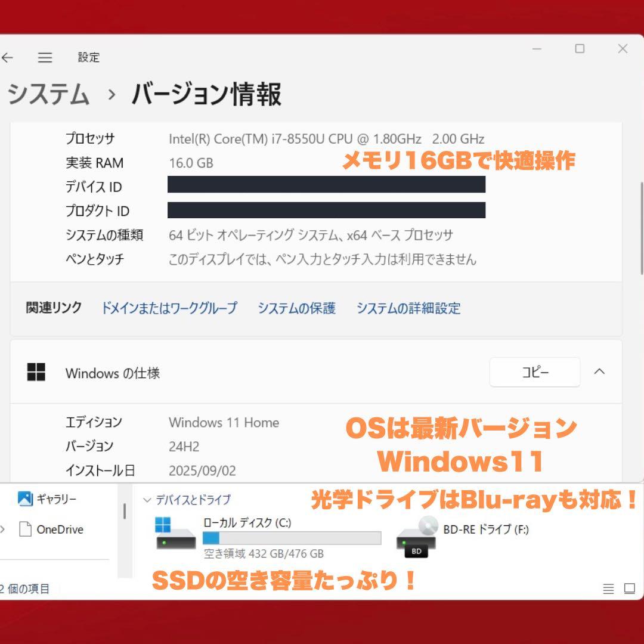Select the ローカル ディスク (C:) drive icon
The height and width of the screenshot is (644, 644).
(x=175, y=533)
